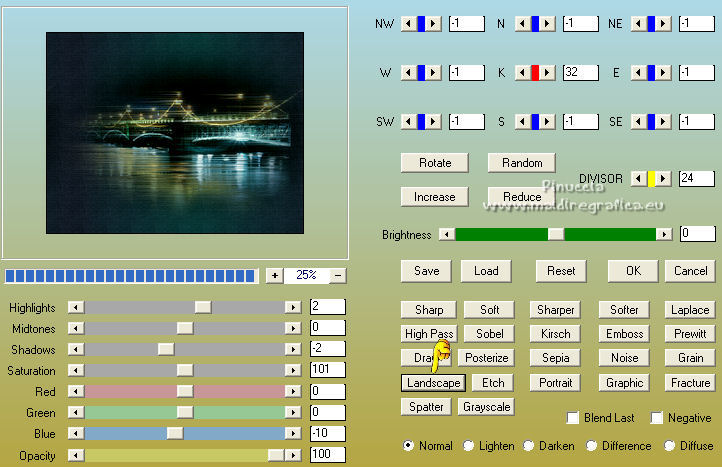The width and height of the screenshot is (722, 467).
Task: Increase NW value with right arrow
Action: (433, 23)
